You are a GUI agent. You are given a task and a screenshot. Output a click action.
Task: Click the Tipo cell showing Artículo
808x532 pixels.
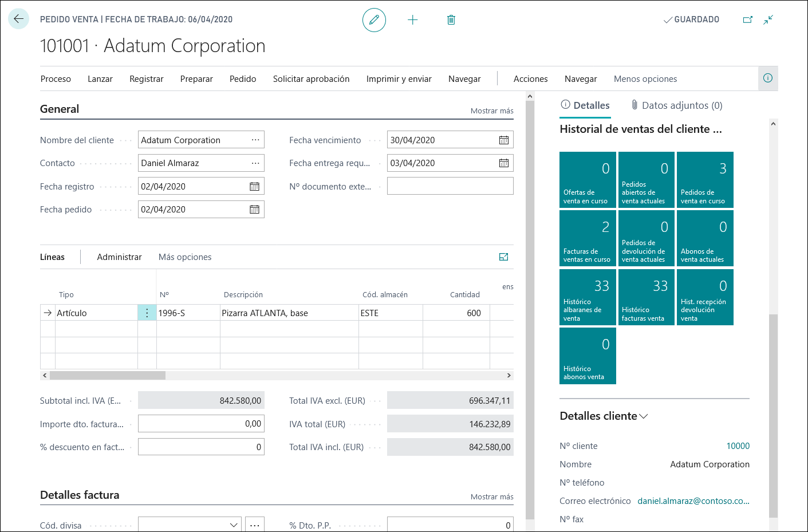(96, 313)
